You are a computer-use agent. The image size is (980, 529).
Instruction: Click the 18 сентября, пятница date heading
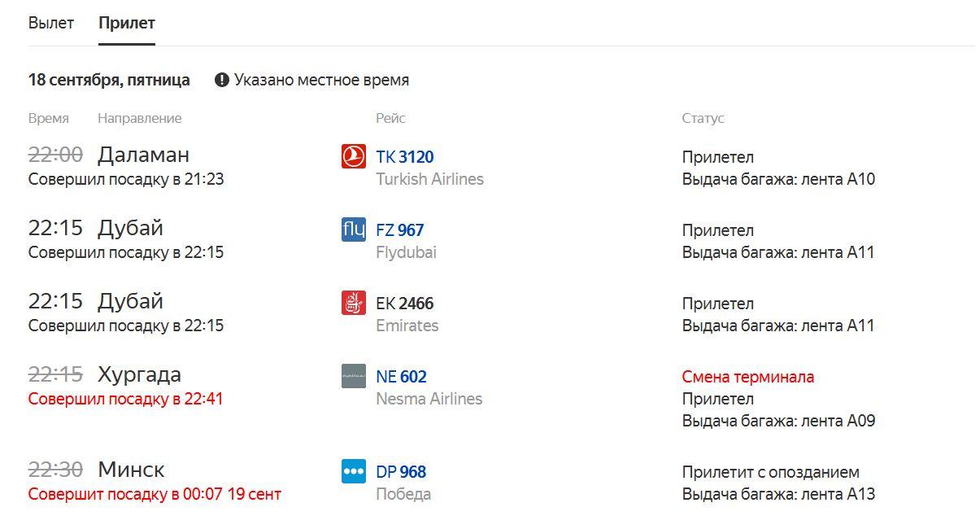109,80
